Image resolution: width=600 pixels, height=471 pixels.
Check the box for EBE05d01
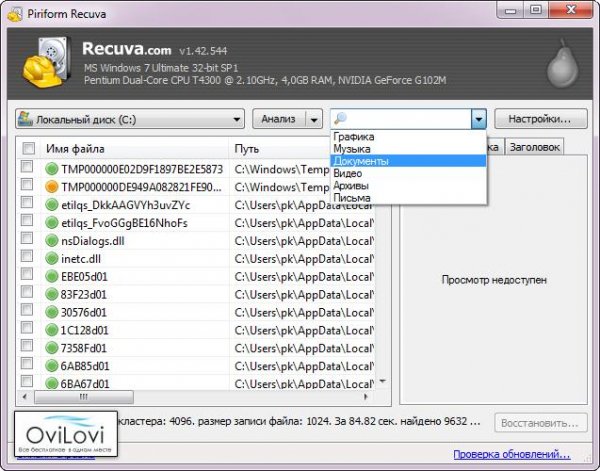pos(27,274)
